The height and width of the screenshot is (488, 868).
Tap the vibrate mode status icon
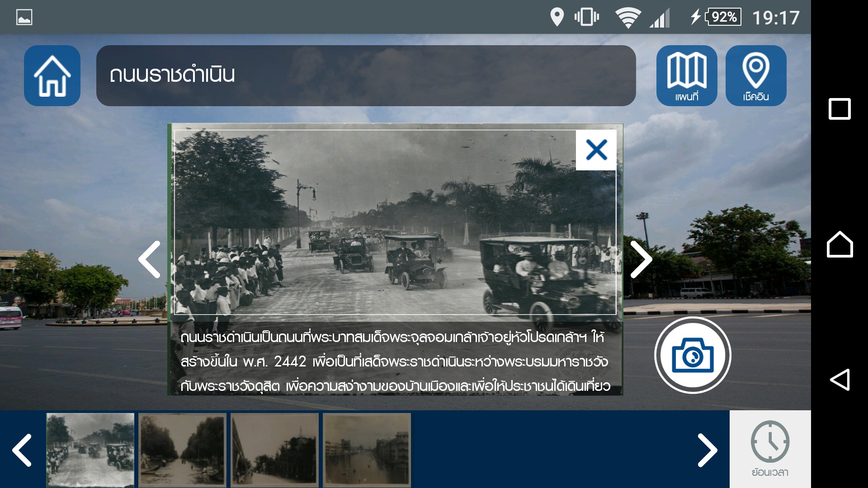[x=587, y=18]
